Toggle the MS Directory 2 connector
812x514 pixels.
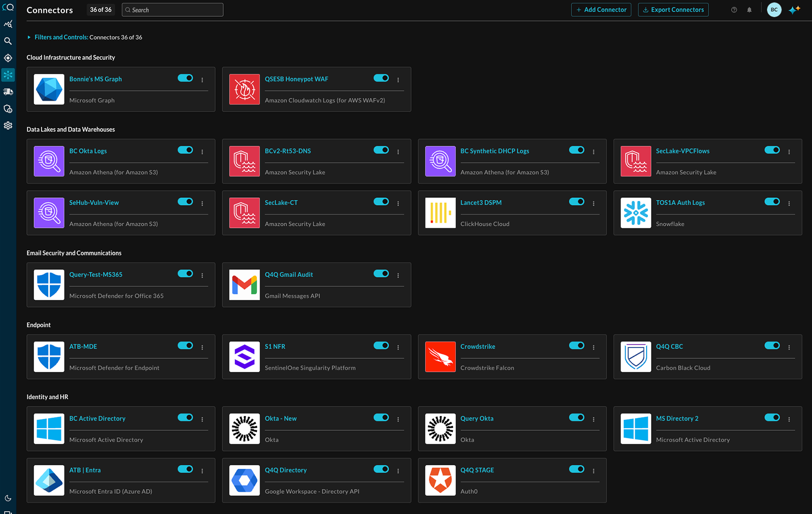click(772, 418)
